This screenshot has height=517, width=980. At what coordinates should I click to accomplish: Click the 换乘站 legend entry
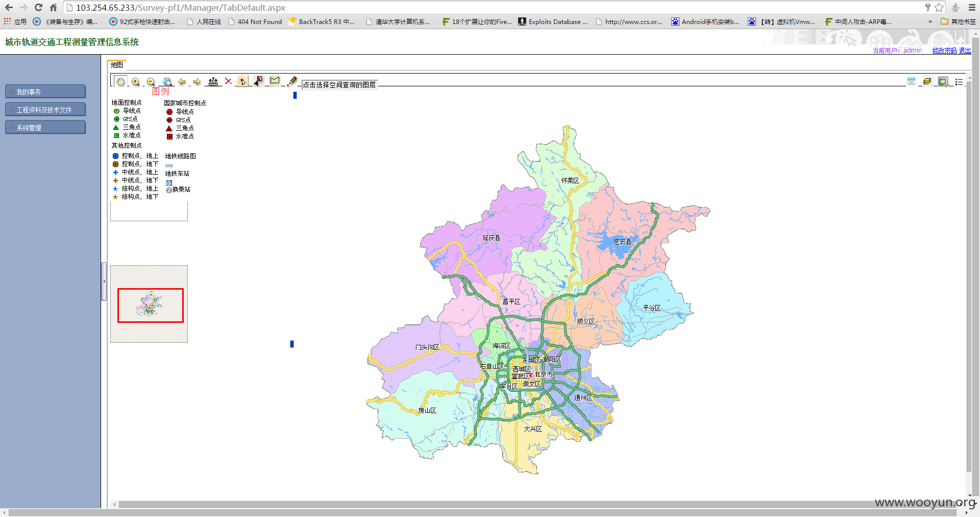point(178,190)
